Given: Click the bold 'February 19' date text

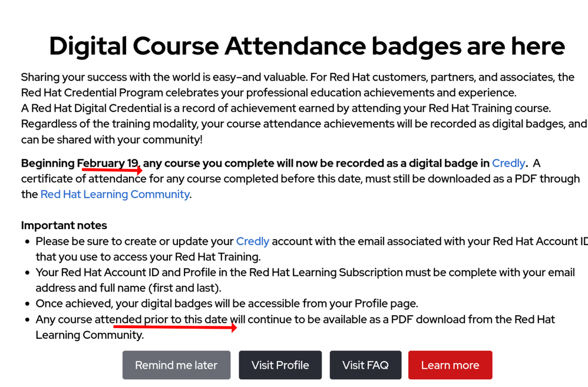Looking at the screenshot, I should pyautogui.click(x=108, y=163).
